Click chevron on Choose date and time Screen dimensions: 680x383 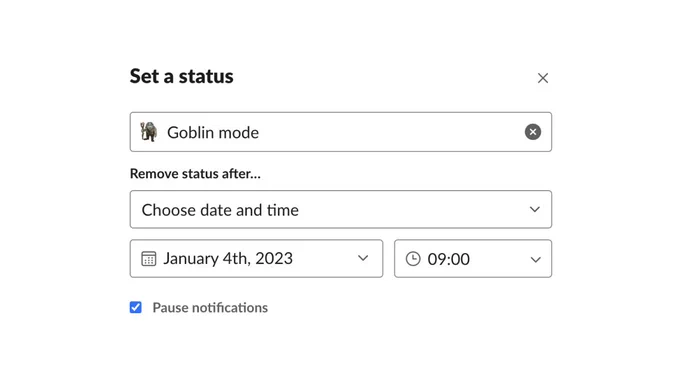(x=535, y=210)
